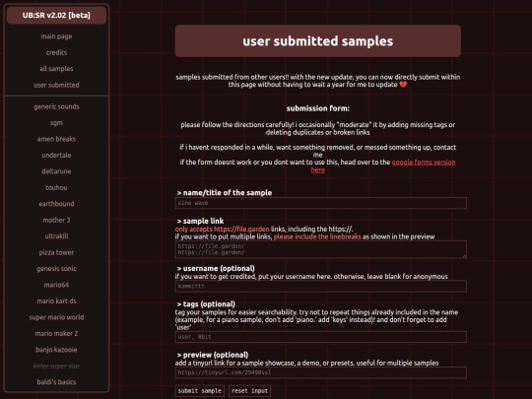Image resolution: width=532 pixels, height=399 pixels.
Task: Open the undertale samples category
Action: click(x=56, y=155)
